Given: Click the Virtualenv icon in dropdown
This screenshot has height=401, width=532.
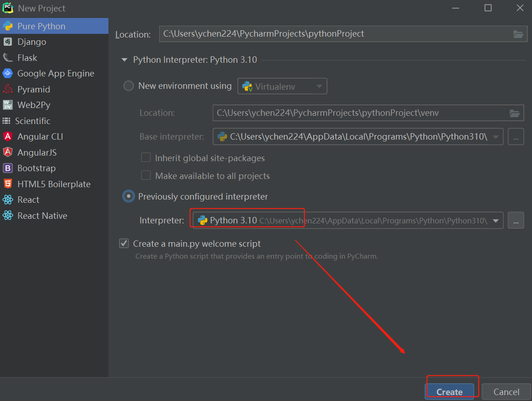Looking at the screenshot, I should [x=247, y=87].
